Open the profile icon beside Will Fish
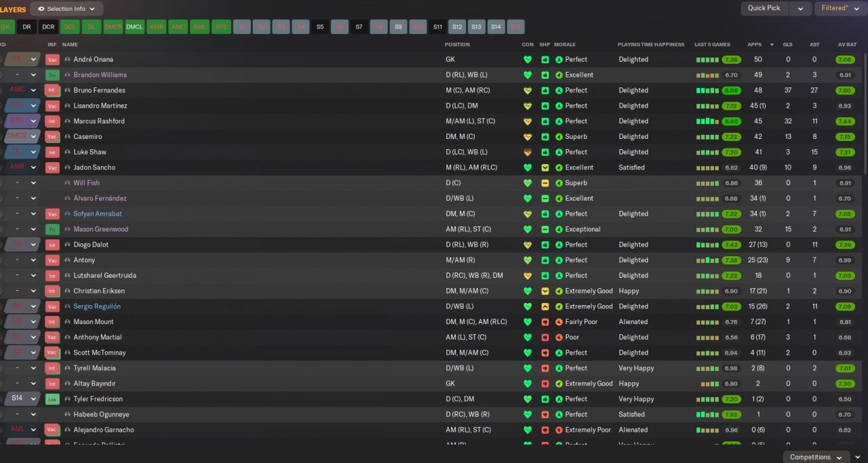Image resolution: width=868 pixels, height=463 pixels. pyautogui.click(x=67, y=183)
